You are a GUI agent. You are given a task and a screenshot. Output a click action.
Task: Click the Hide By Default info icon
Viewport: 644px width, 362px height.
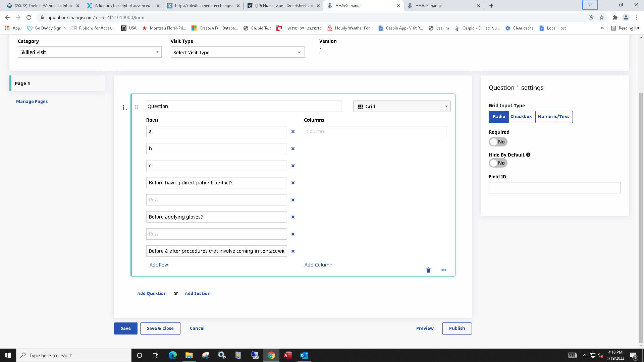(529, 155)
